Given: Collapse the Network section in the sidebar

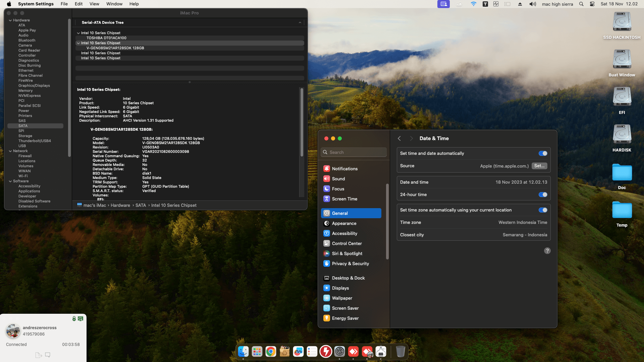Looking at the screenshot, I should tap(10, 151).
